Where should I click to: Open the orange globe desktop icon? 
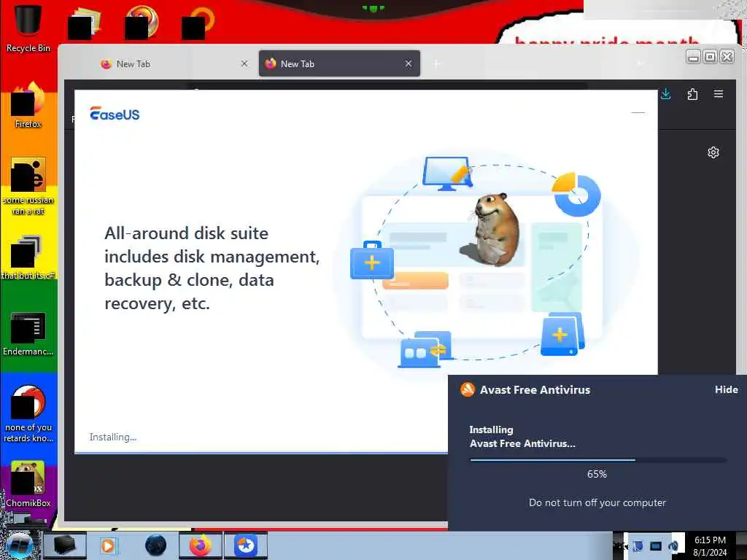(x=141, y=23)
